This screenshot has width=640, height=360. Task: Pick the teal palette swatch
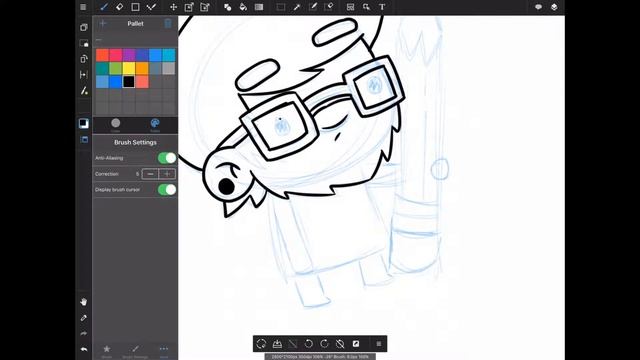point(102,69)
